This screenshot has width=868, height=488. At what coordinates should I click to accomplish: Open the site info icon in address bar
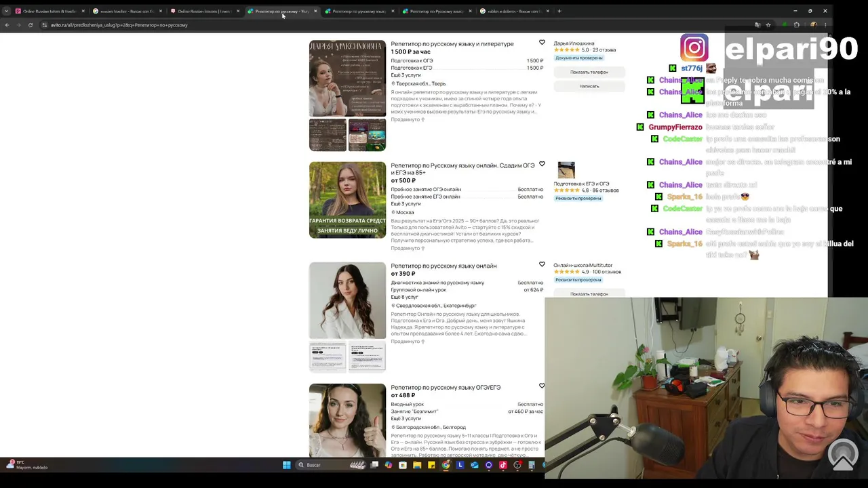[x=44, y=25]
